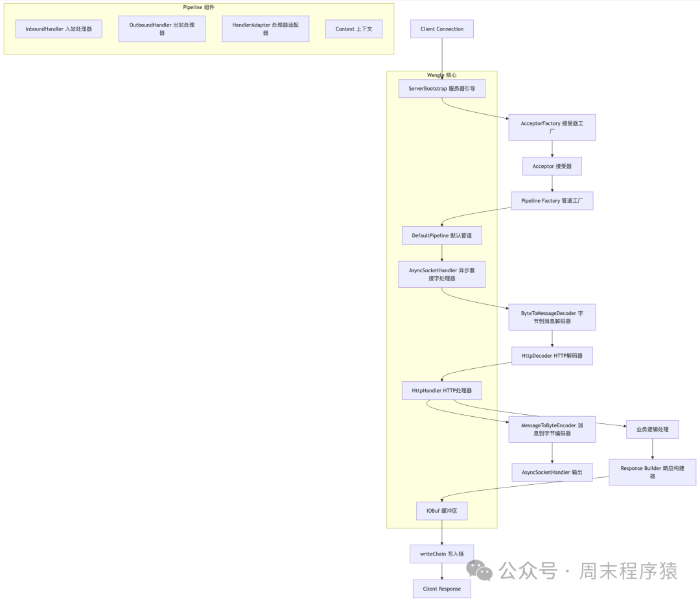The height and width of the screenshot is (599, 700).
Task: Select the HttpDecoder HTTP解码器 node
Action: click(x=552, y=356)
